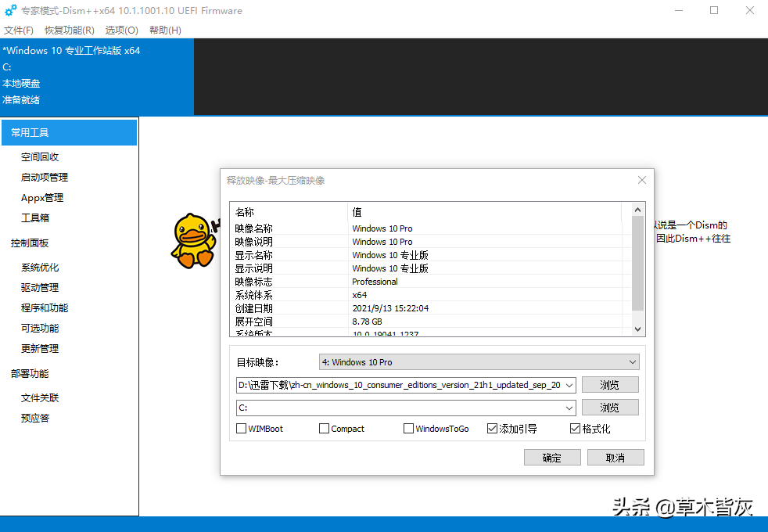Click 浏览 next to image file path
Image resolution: width=768 pixels, height=532 pixels.
(x=610, y=385)
